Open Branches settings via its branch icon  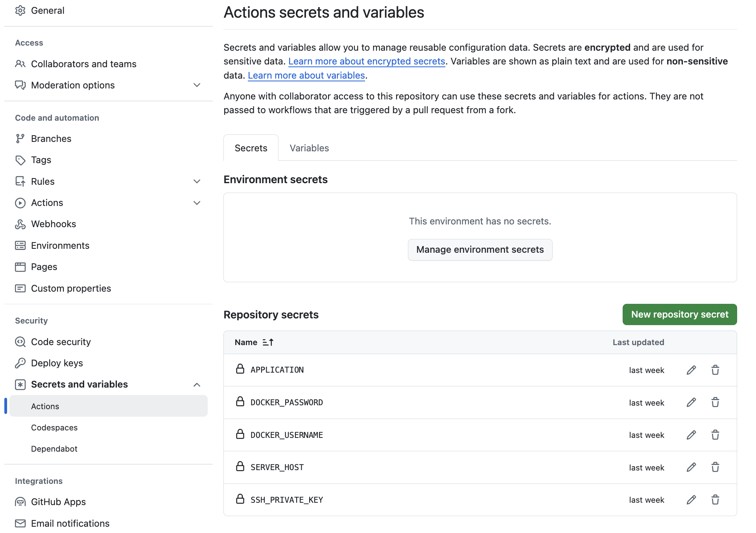pyautogui.click(x=20, y=138)
